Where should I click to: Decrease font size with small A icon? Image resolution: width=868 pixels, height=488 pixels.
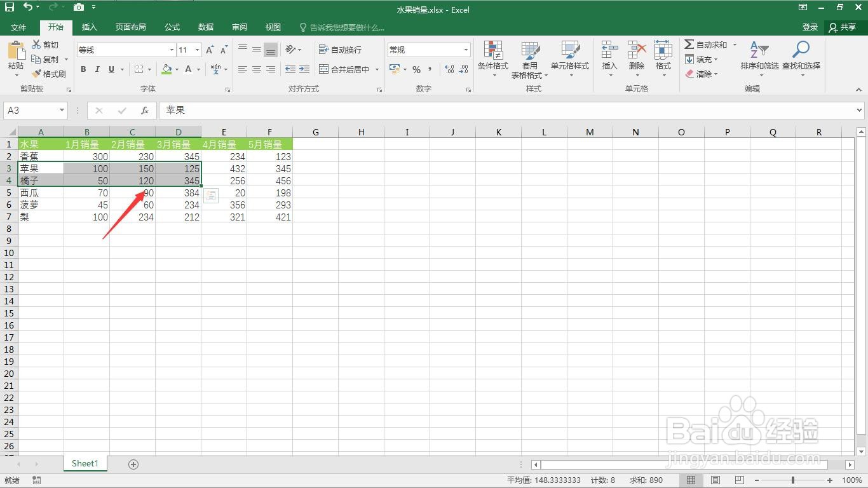(224, 50)
